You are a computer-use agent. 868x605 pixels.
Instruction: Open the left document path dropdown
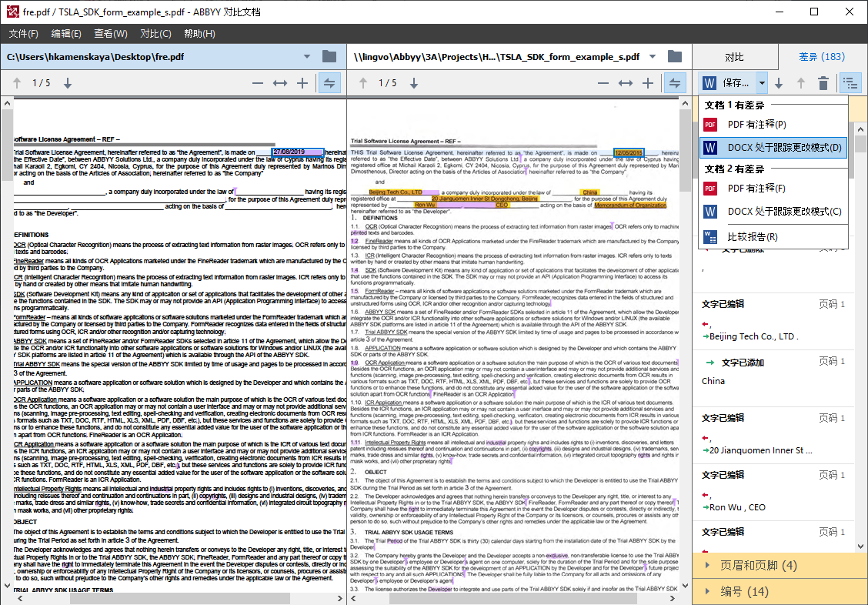click(x=307, y=56)
